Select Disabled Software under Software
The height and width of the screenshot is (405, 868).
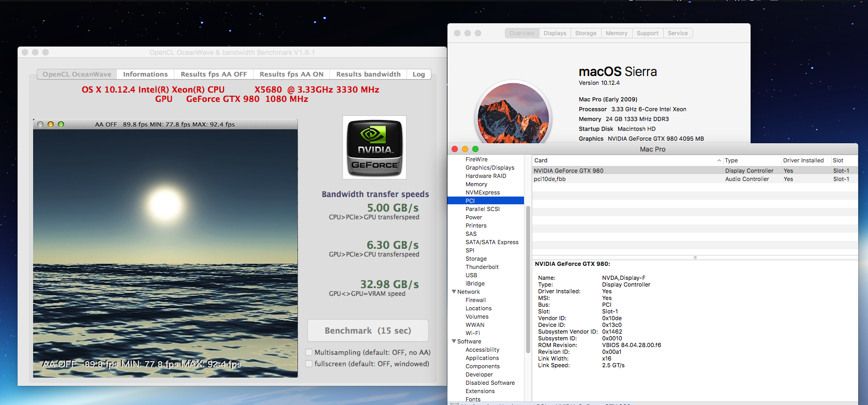click(x=490, y=383)
